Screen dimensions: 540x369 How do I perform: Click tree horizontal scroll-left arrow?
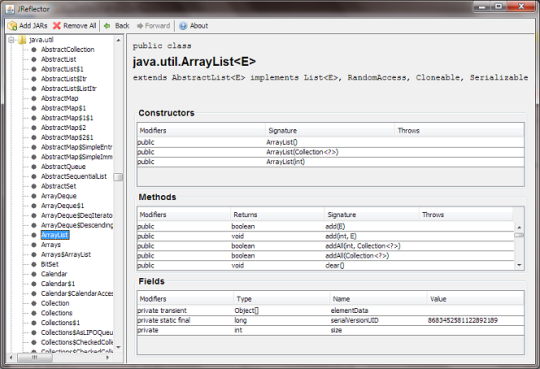(11, 358)
